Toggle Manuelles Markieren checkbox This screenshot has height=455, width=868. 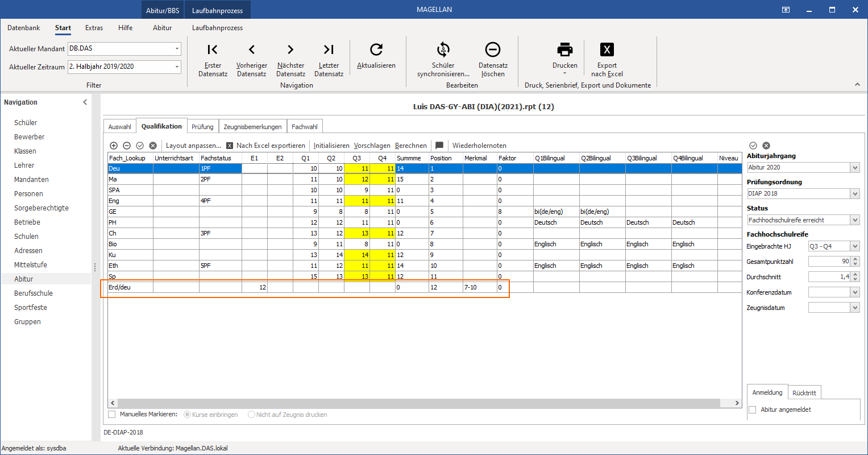(112, 415)
